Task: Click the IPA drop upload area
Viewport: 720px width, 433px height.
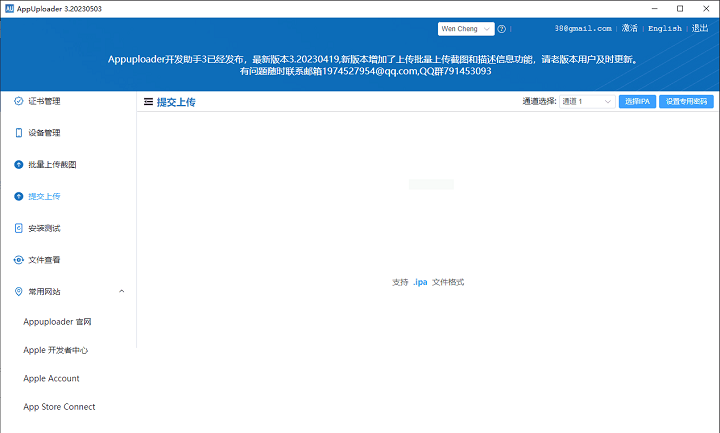Action: click(428, 230)
